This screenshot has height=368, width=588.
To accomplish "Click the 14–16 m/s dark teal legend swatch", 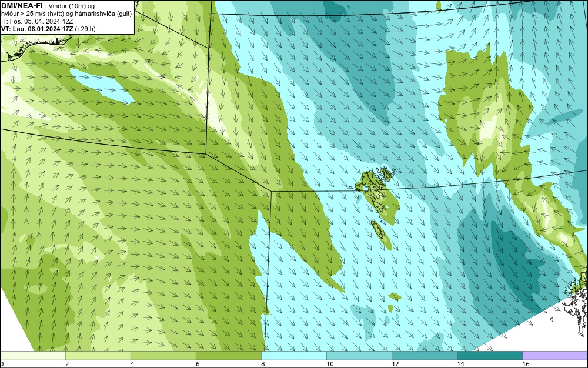I will pos(489,355).
